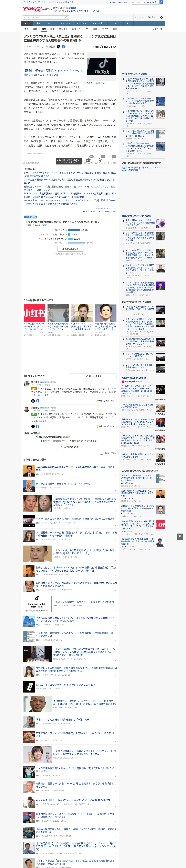Open 「TikTok」米国内で一時的にサービス停止 article
Viewport: 186px width, 868px height.
pyautogui.click(x=84, y=602)
